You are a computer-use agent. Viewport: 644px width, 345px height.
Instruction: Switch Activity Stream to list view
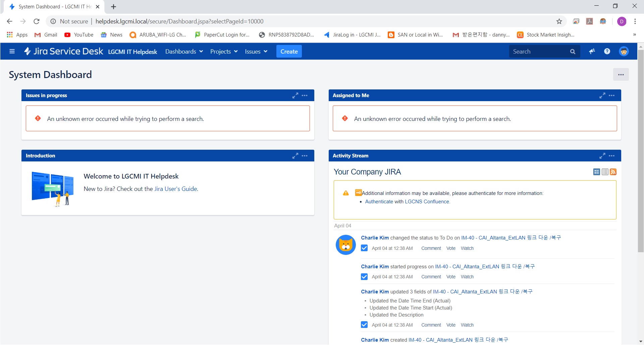(605, 172)
